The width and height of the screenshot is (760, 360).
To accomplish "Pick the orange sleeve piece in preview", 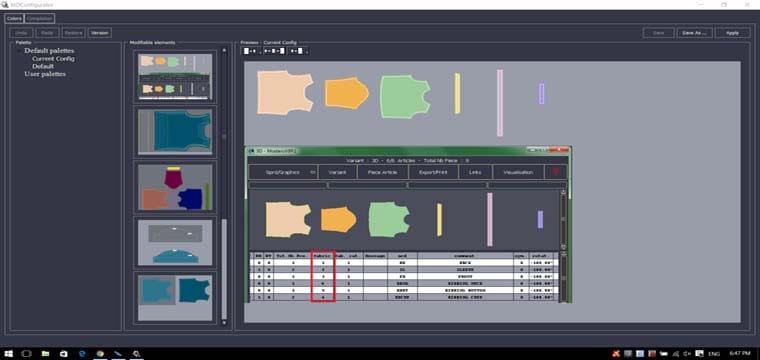I will point(347,93).
